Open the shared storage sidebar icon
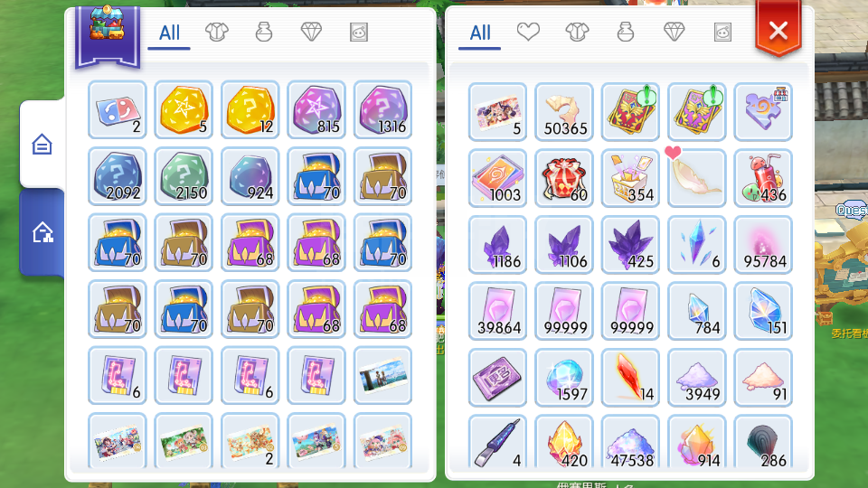This screenshot has height=488, width=868. [x=42, y=232]
